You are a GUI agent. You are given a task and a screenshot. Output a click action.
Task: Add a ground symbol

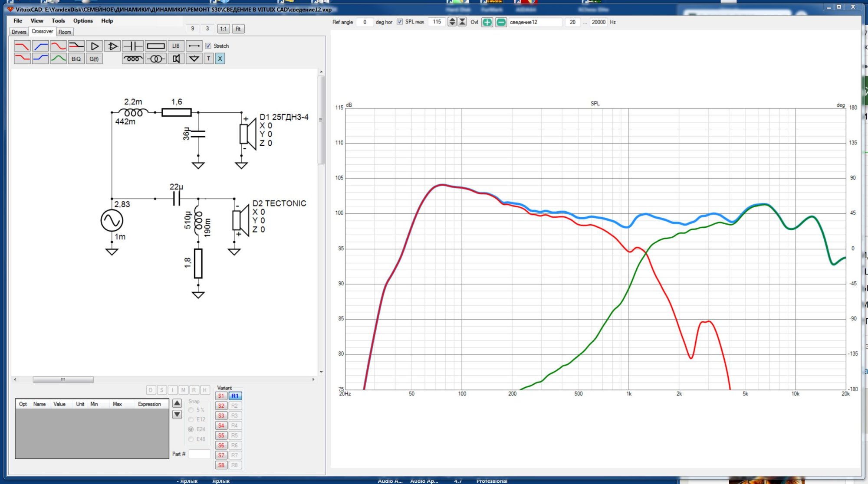[x=194, y=59]
